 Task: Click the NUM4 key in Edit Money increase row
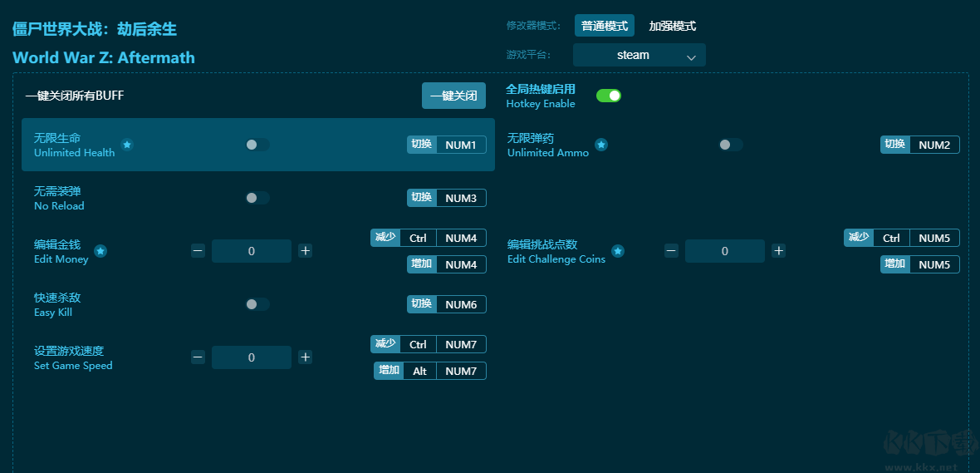coord(461,264)
